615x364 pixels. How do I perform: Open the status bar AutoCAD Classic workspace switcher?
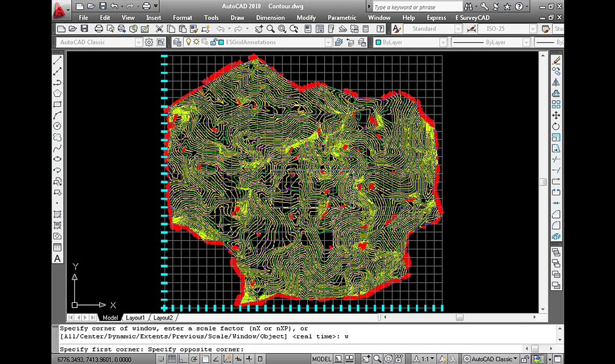pyautogui.click(x=490, y=359)
